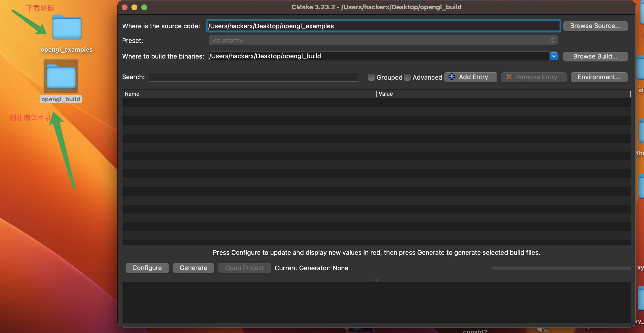644x333 pixels.
Task: Click the Current Generator: None text
Action: click(x=311, y=268)
